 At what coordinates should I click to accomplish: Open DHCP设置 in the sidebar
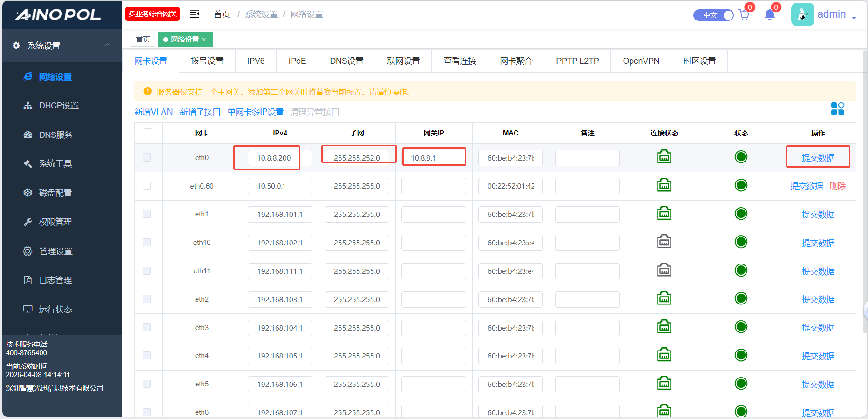(x=59, y=106)
